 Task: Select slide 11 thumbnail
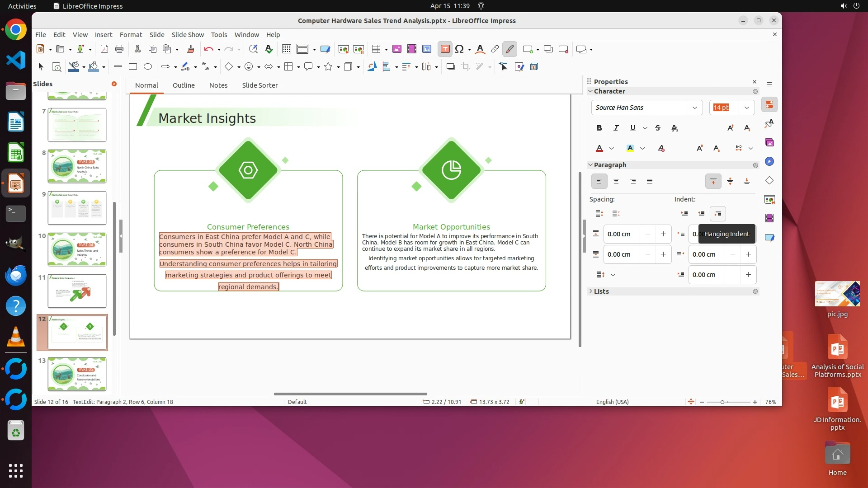coord(77,291)
